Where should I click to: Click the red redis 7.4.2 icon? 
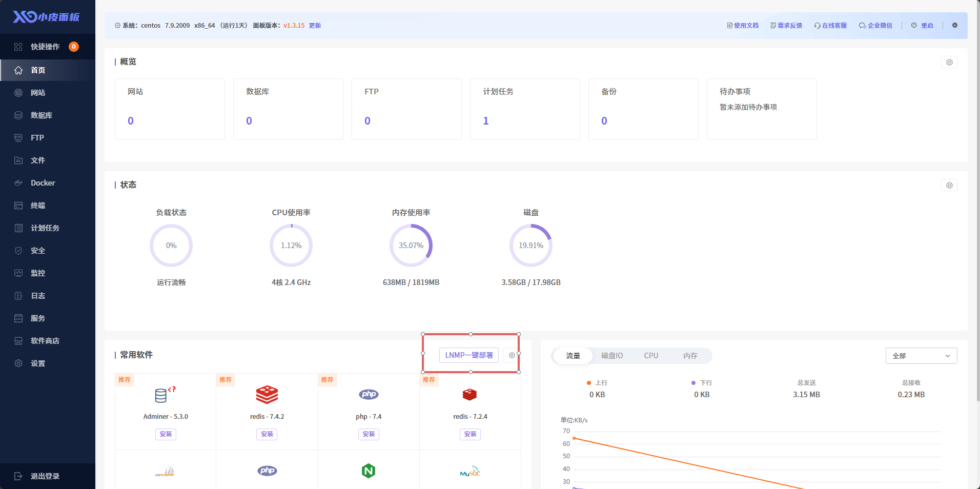pos(267,395)
